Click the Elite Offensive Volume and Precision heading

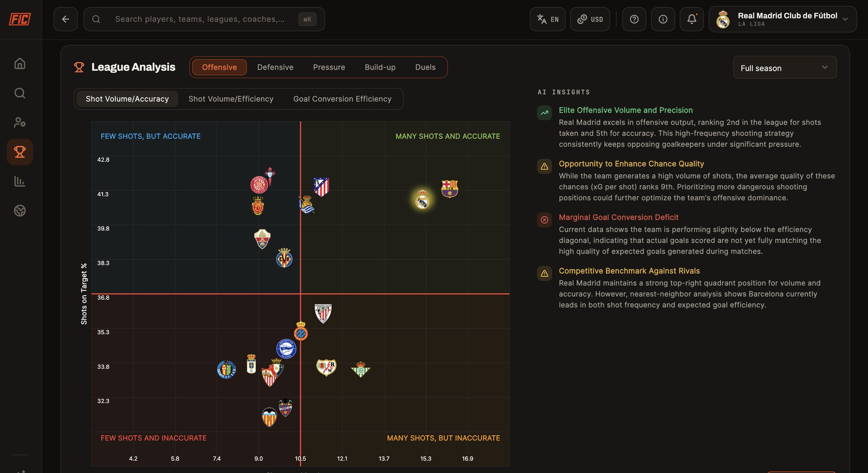[626, 110]
